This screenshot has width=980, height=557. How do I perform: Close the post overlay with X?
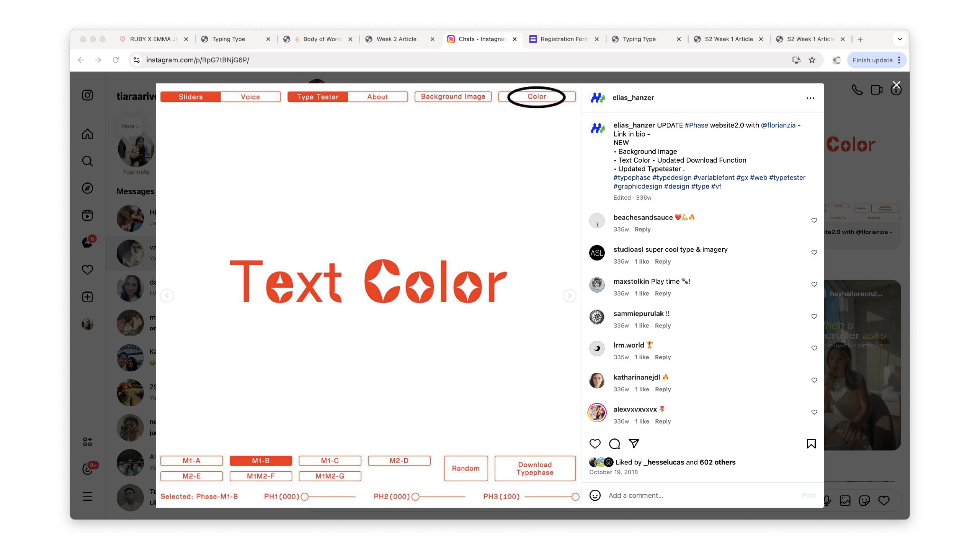[896, 85]
